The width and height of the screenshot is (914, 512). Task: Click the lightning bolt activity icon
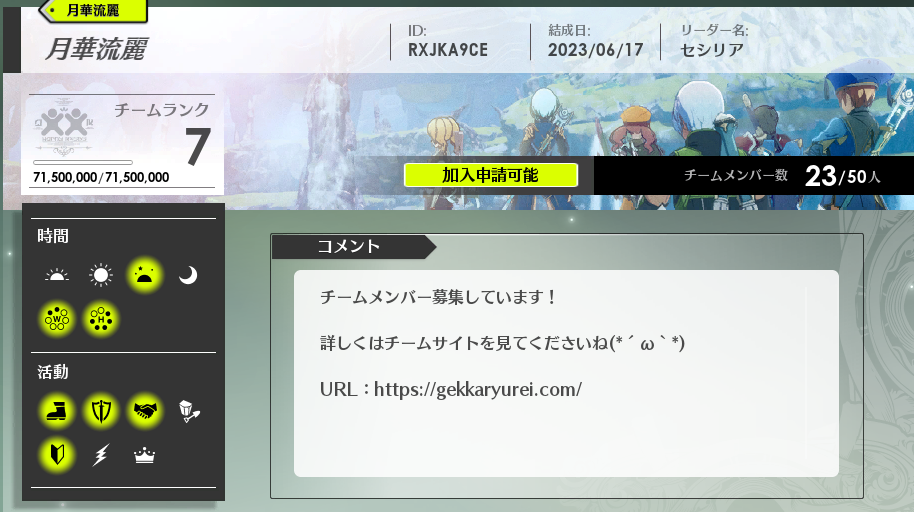point(100,455)
